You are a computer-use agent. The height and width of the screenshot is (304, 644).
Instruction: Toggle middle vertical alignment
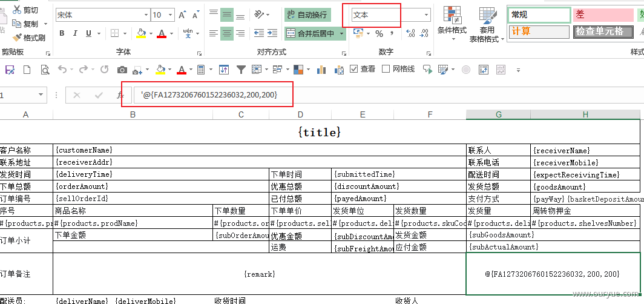click(x=227, y=15)
